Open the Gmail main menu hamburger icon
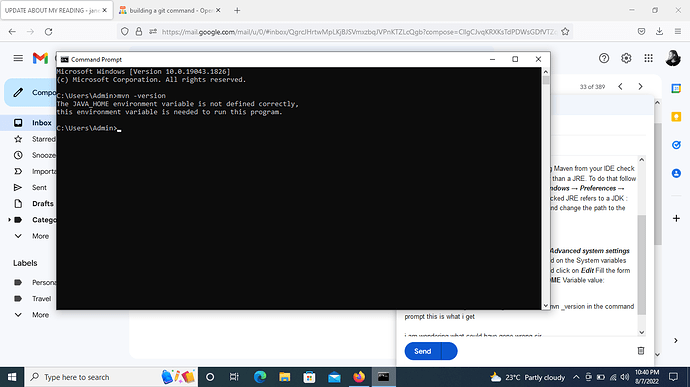The image size is (690, 387). [x=18, y=58]
